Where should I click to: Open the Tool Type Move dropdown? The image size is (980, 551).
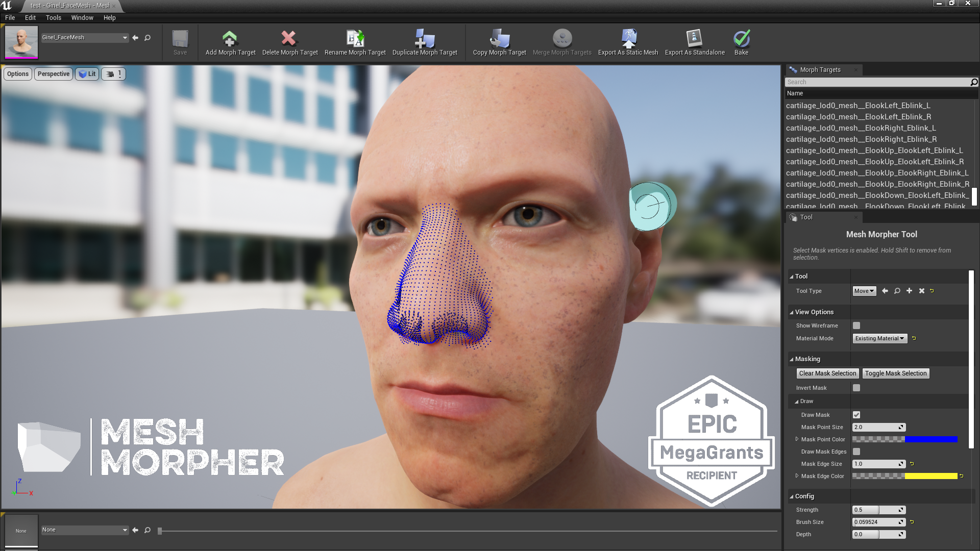coord(864,291)
